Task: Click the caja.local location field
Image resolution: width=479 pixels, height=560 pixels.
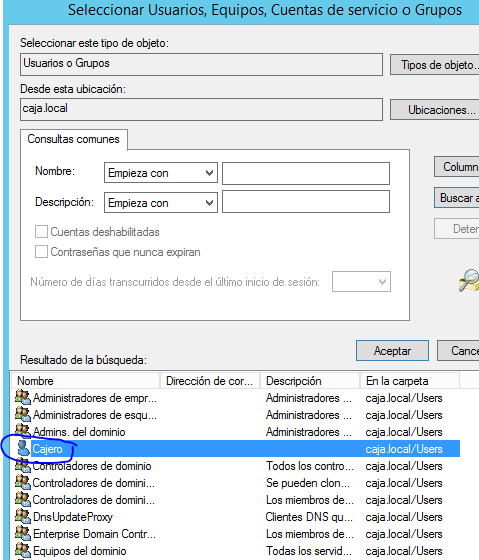Action: pos(201,109)
